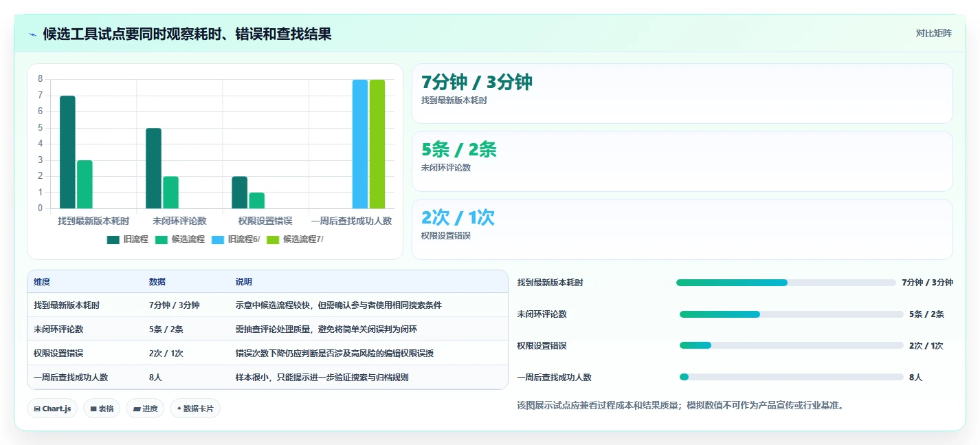980x445 pixels.
Task: Click the 数据 column header
Action: pos(157,282)
